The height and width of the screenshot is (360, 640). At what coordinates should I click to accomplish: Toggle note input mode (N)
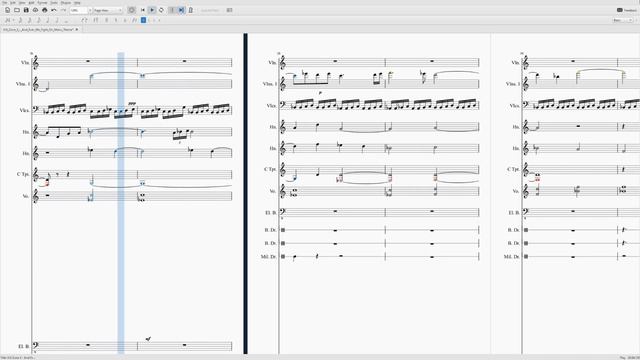click(7, 20)
